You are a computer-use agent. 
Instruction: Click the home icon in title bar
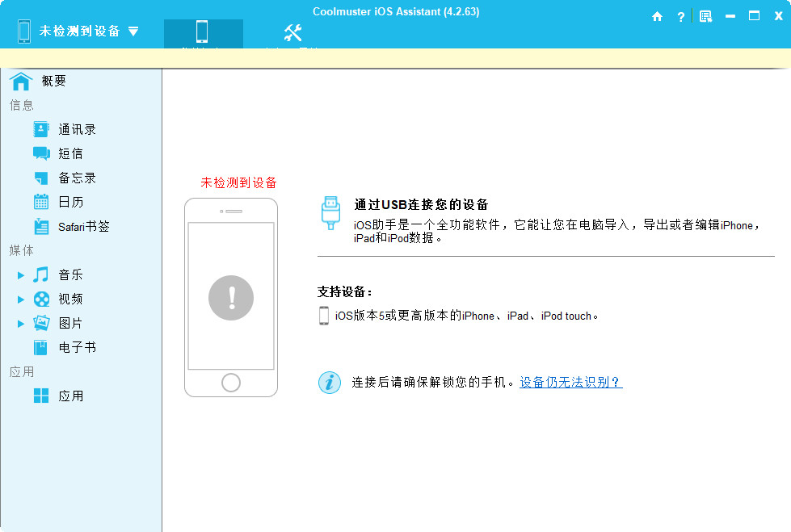coord(657,17)
